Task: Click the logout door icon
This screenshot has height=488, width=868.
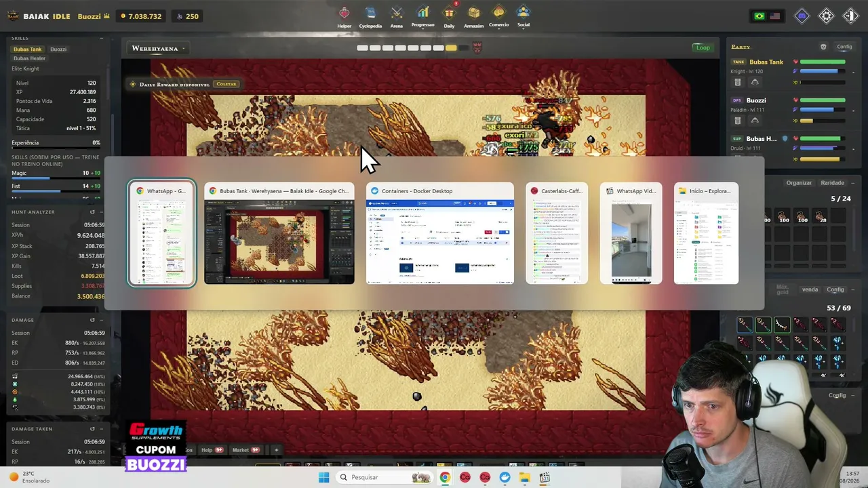Action: pyautogui.click(x=850, y=16)
